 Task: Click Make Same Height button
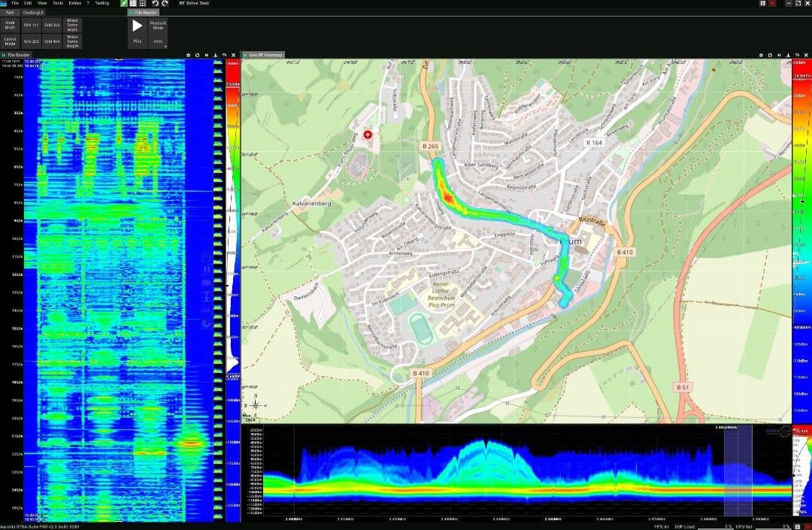click(x=72, y=41)
